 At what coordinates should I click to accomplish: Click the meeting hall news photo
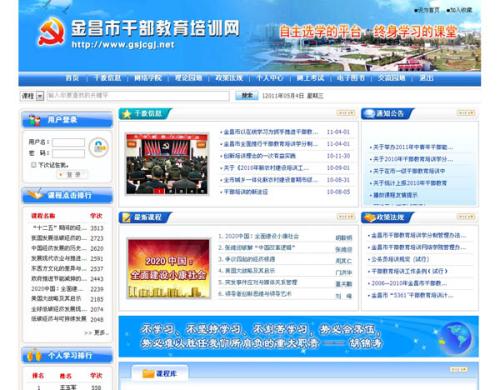[167, 164]
